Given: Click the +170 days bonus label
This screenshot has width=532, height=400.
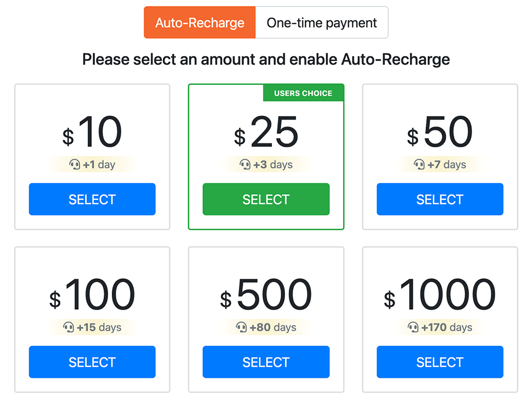Looking at the screenshot, I should click(x=446, y=327).
